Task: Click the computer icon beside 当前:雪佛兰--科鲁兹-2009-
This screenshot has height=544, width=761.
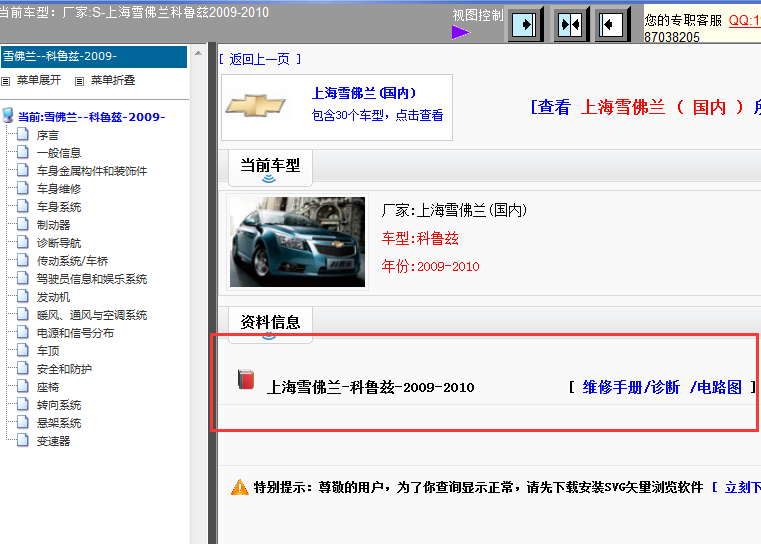Action: (x=8, y=115)
